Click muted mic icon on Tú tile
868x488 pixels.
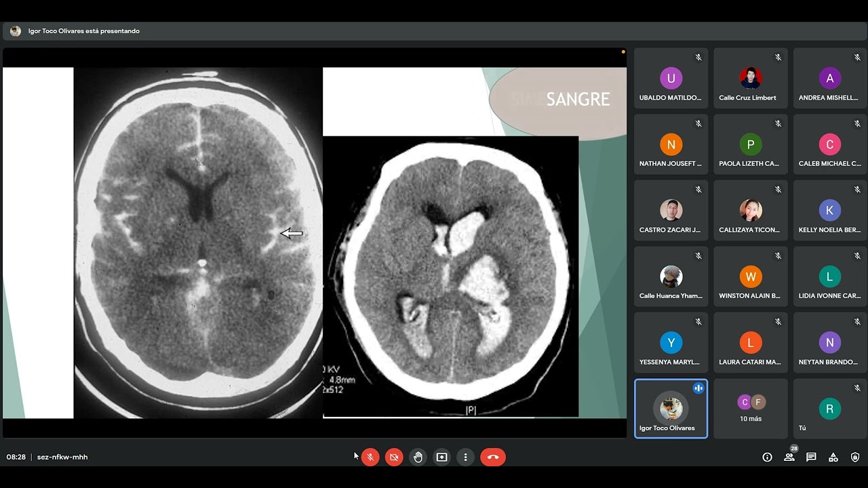[858, 388]
